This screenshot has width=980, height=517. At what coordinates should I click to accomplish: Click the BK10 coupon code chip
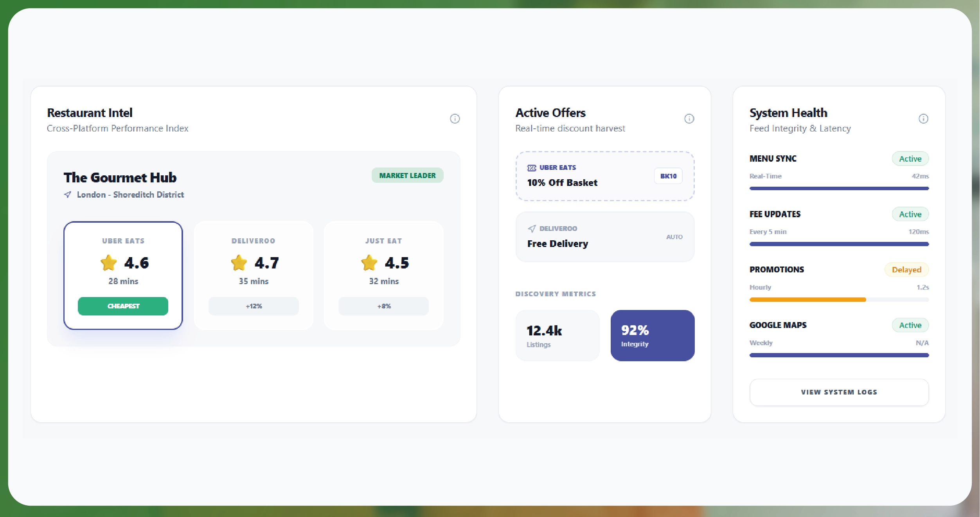(x=668, y=176)
